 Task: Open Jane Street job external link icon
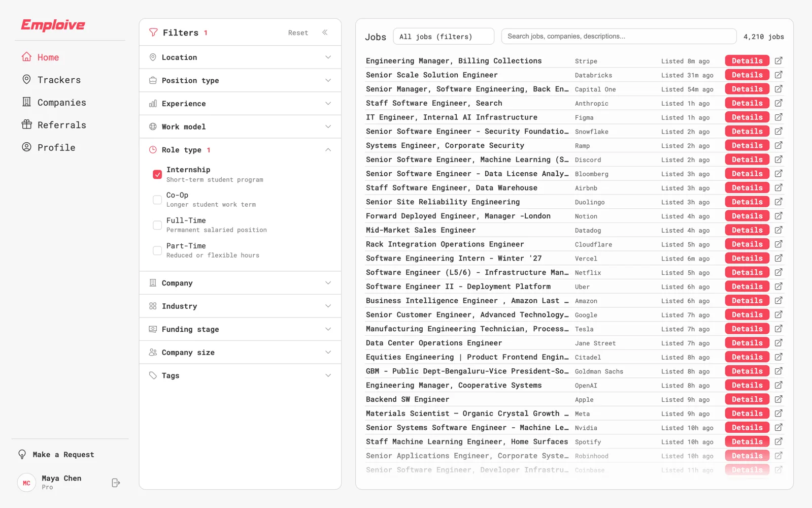pos(779,343)
